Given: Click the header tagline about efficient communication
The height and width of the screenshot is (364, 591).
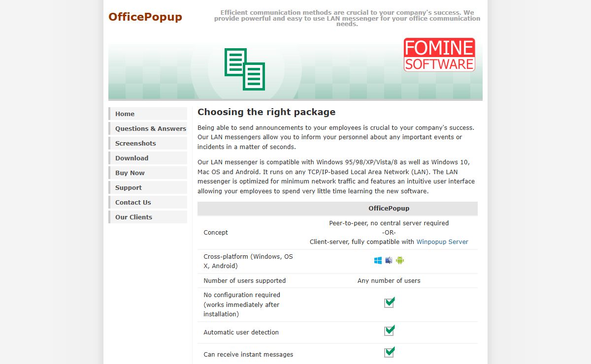Looking at the screenshot, I should tap(347, 18).
